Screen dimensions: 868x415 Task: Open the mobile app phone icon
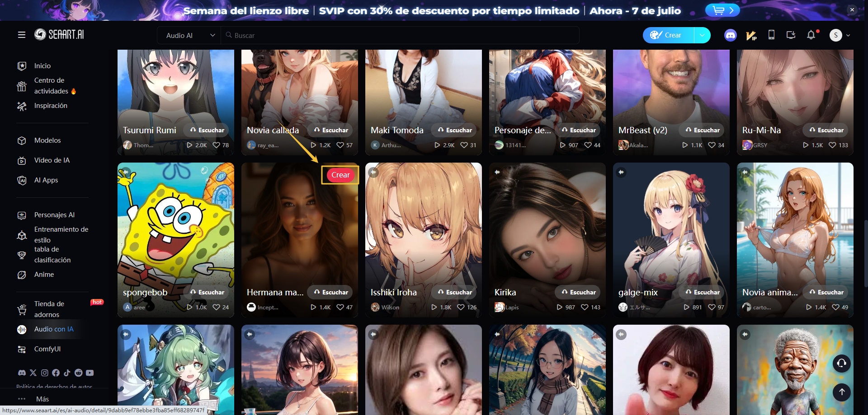coord(771,35)
